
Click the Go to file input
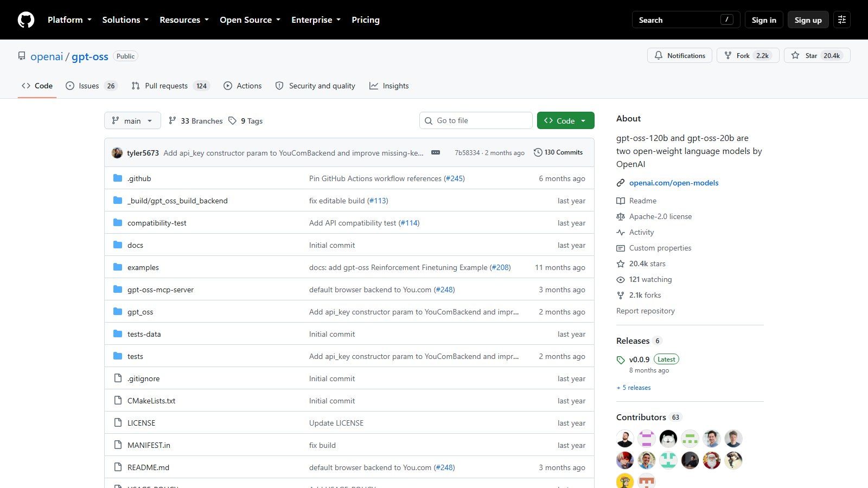click(476, 120)
